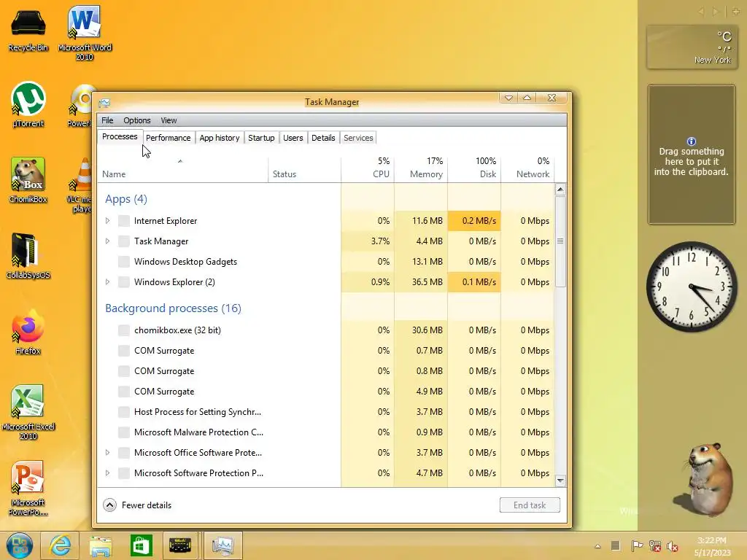Select the Task Manager taskbar button
The width and height of the screenshot is (747, 560).
(223, 545)
